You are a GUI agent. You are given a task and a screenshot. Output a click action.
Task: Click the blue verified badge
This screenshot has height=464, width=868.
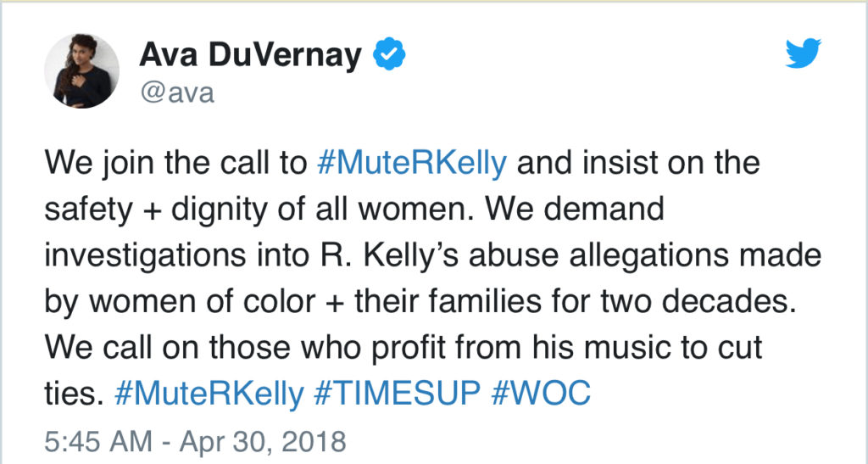click(x=391, y=56)
